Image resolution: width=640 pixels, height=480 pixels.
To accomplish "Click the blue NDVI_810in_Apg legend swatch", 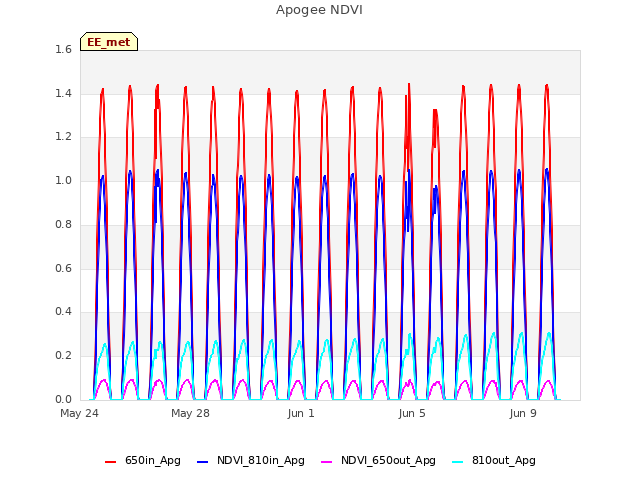I will [x=202, y=462].
